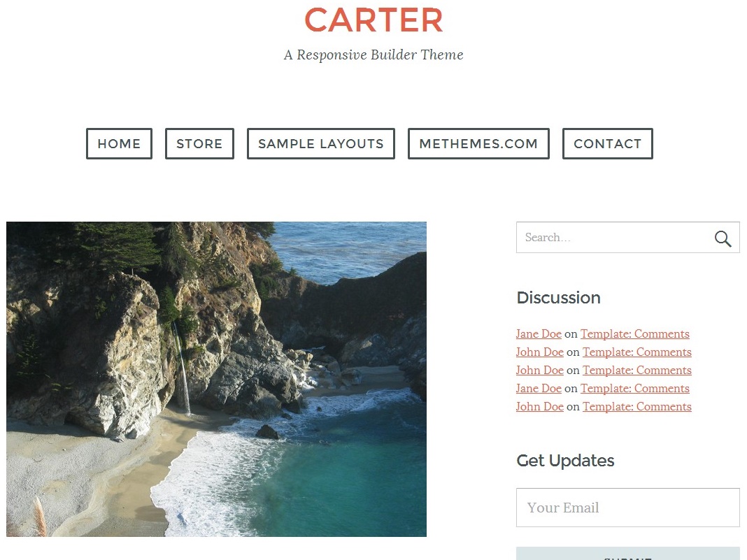
Task: Click the Submit button under email
Action: (x=628, y=554)
